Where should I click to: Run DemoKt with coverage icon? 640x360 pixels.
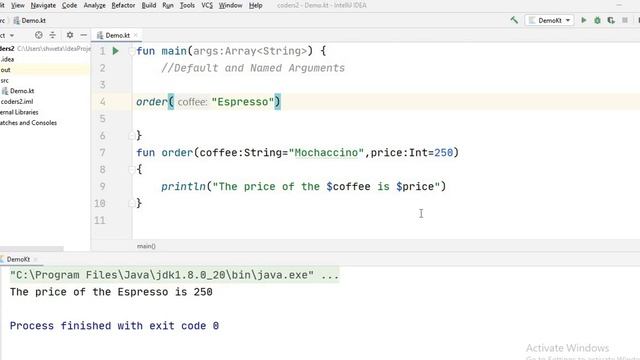(x=611, y=20)
